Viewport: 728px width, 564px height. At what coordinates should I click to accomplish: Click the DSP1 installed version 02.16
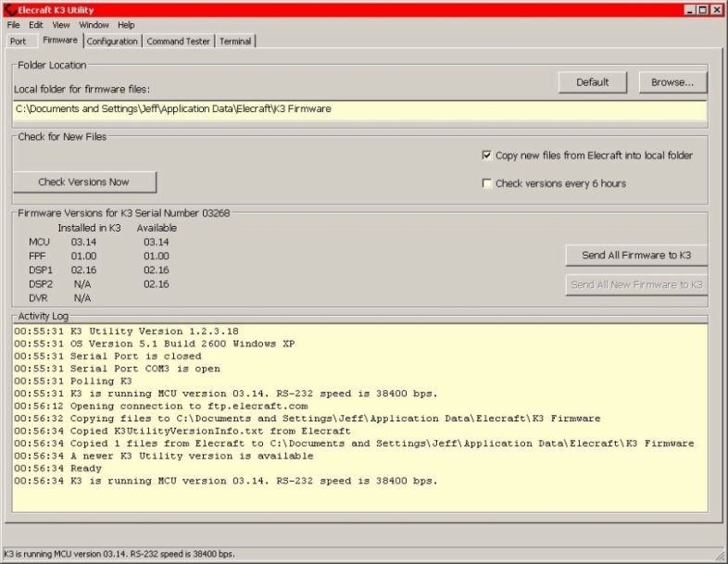[x=83, y=269]
